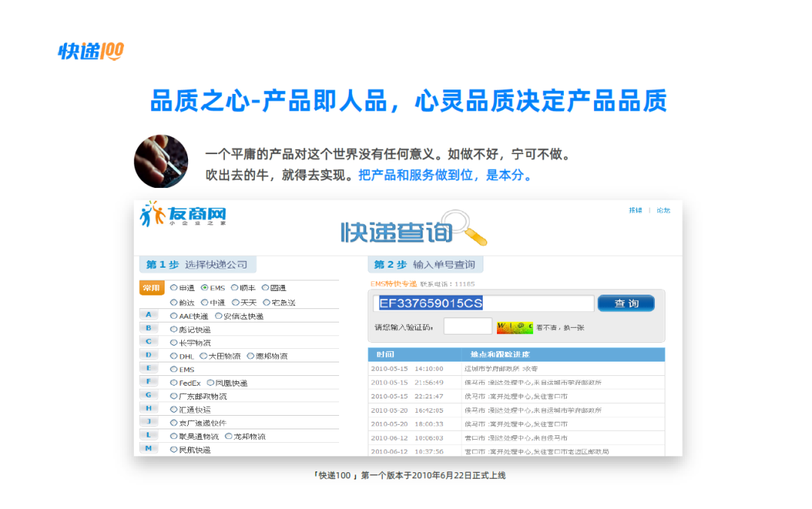Screen dimensions: 812x509
Task: Select the 民航快递 radio button
Action: [x=174, y=450]
